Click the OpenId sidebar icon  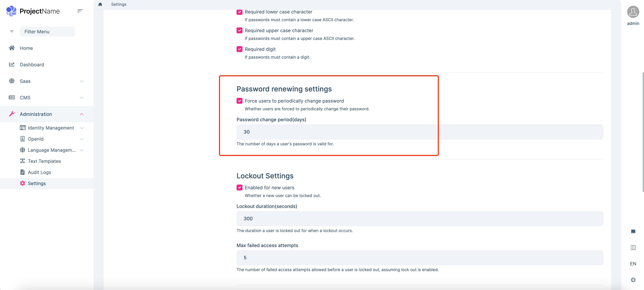[22, 139]
